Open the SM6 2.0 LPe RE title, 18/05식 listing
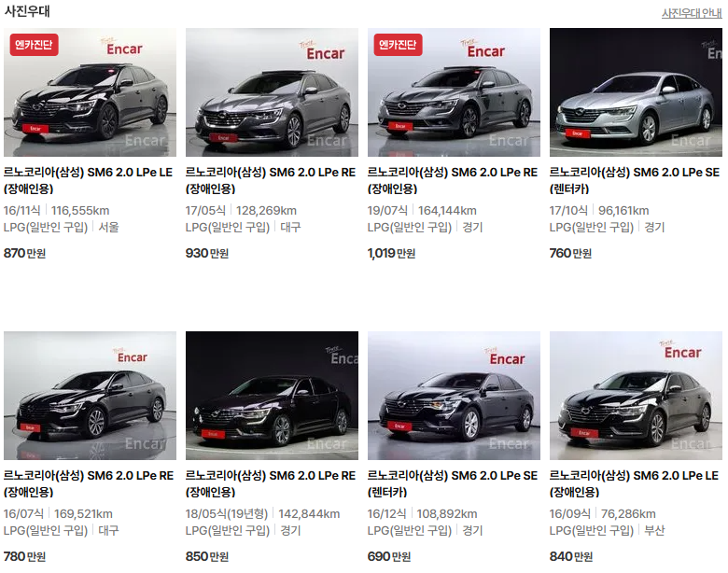 coord(271,483)
